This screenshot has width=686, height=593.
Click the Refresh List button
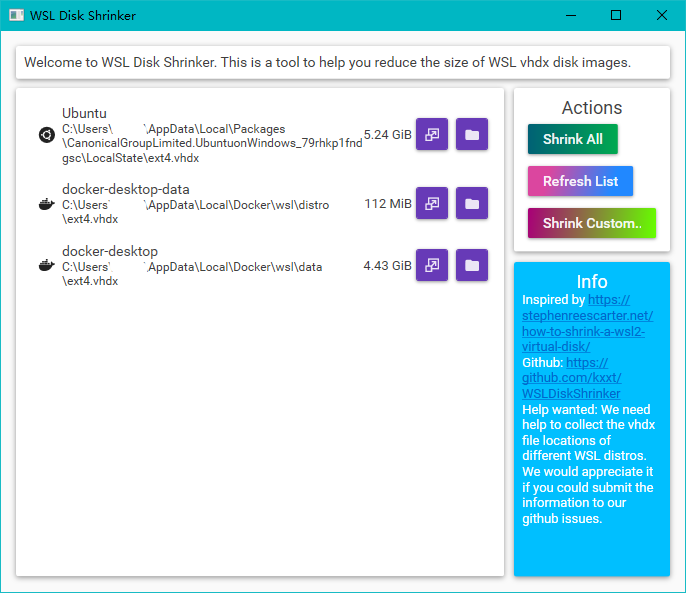pyautogui.click(x=580, y=181)
